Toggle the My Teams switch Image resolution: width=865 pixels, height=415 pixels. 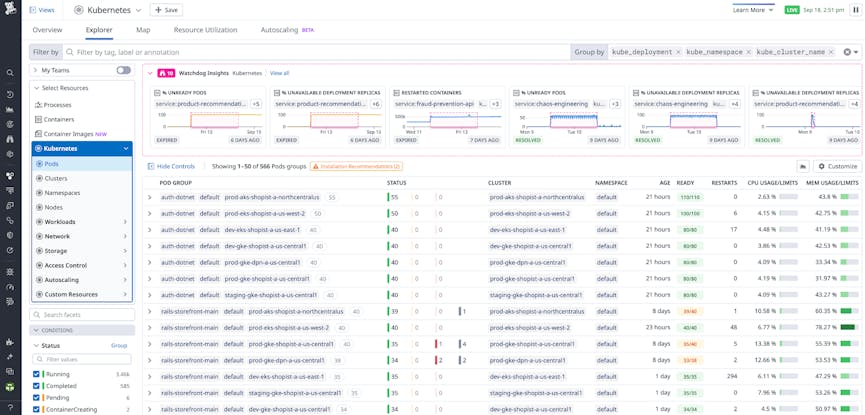click(x=124, y=70)
